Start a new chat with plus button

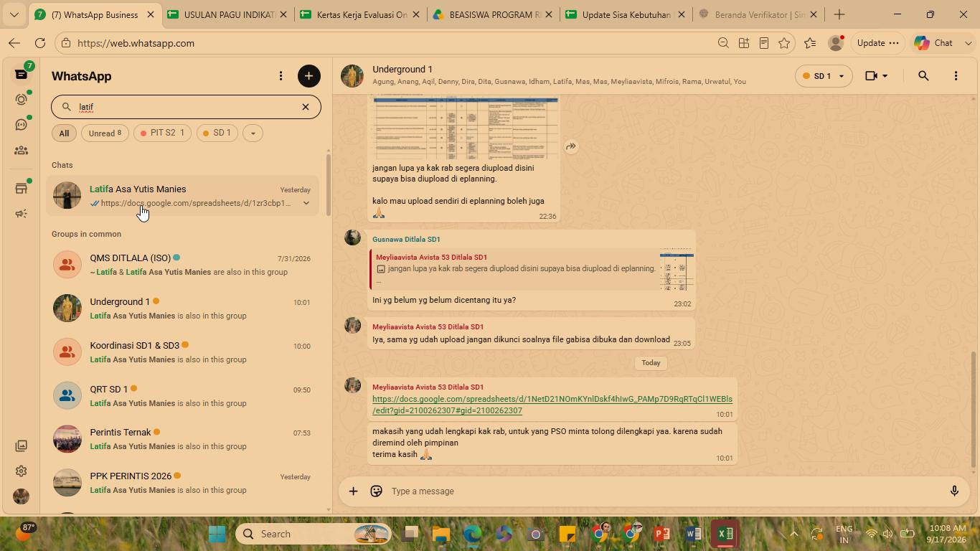click(x=309, y=76)
